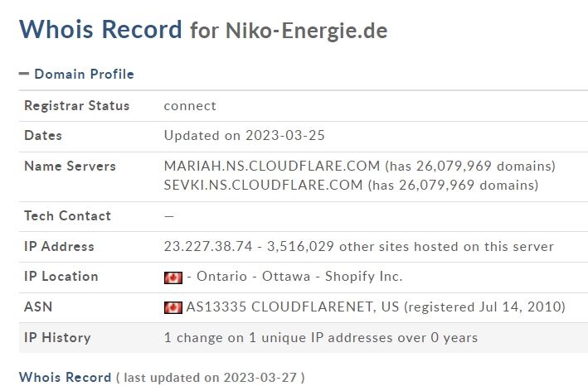Click the Shopify Inc. location text

[x=363, y=277]
